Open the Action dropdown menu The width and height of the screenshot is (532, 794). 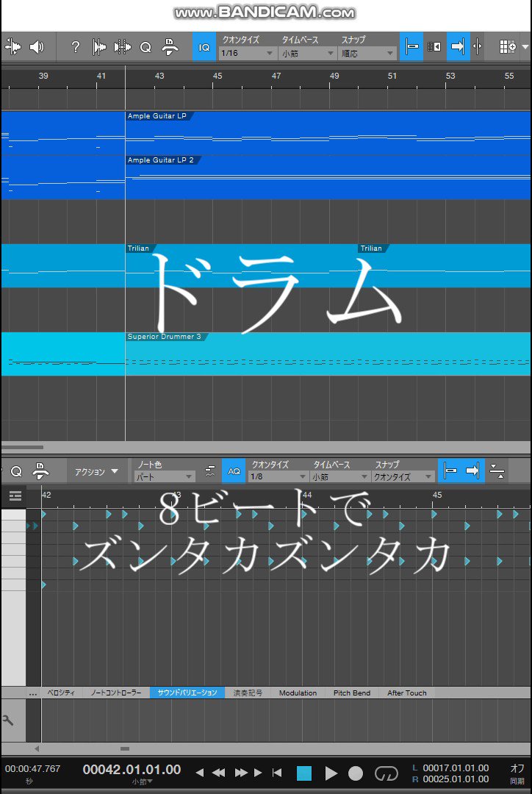96,472
